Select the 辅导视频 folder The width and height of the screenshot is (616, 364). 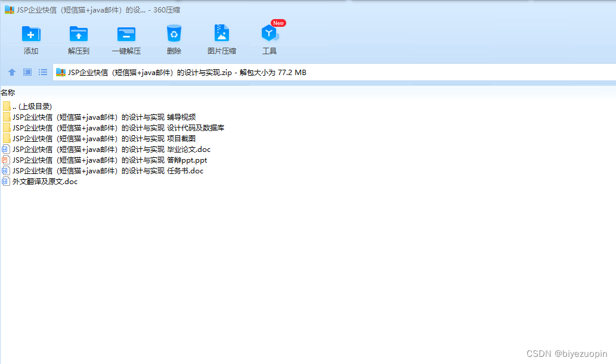click(x=104, y=117)
